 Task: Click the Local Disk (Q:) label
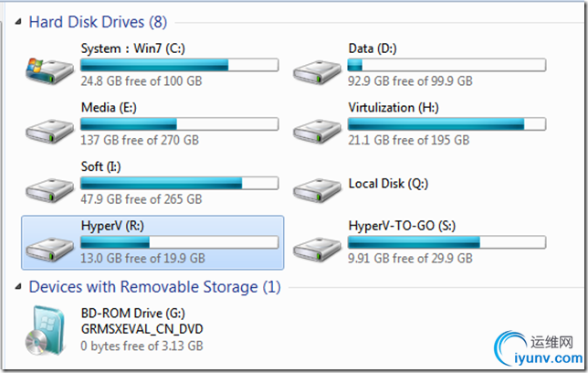point(388,184)
